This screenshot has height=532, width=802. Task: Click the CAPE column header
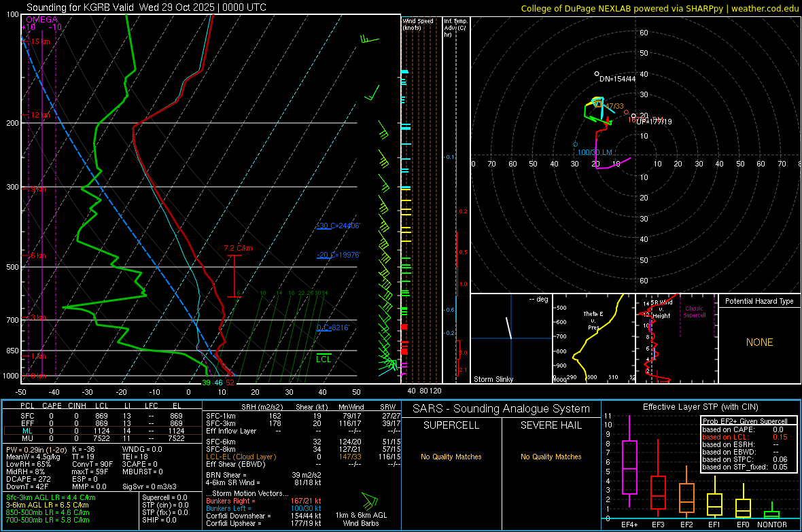[x=52, y=406]
